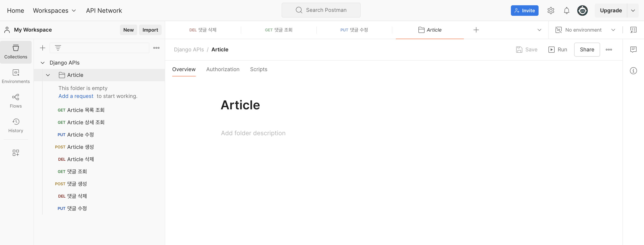
Task: Click My Workspace title
Action: point(33,30)
